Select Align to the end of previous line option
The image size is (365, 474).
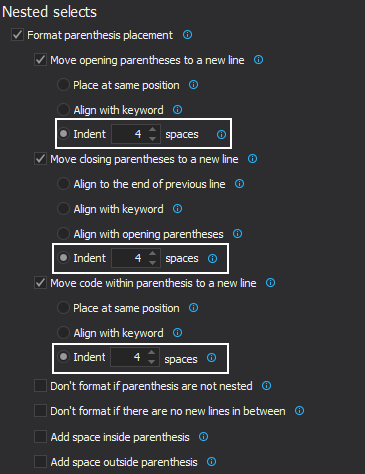63,184
